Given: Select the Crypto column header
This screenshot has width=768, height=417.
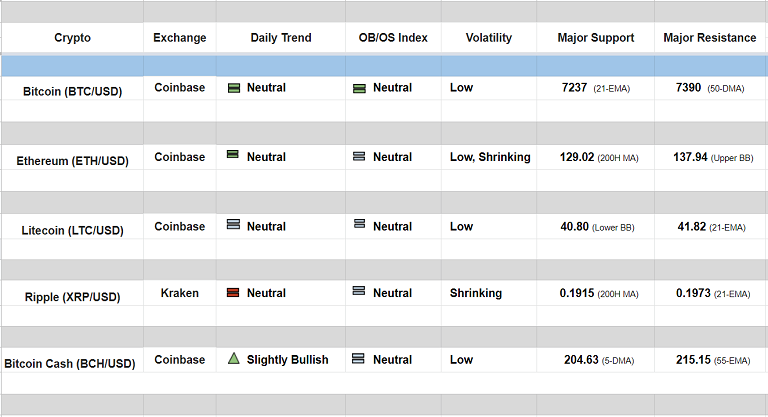Looking at the screenshot, I should point(72,38).
